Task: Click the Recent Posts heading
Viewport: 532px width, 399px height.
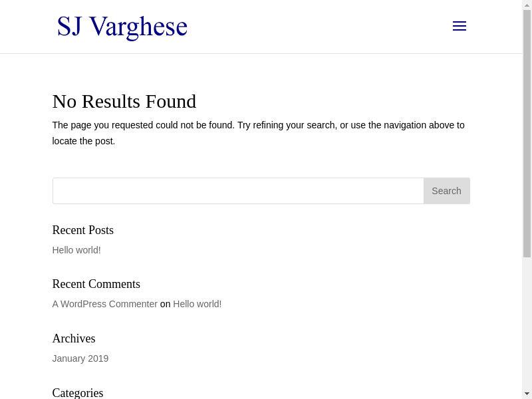Action: 83,230
